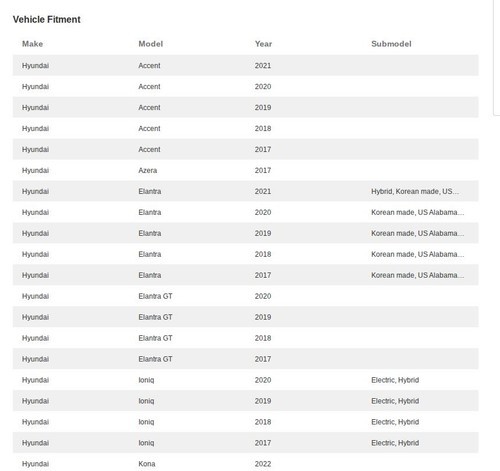Click the Make column header
The image size is (500, 471).
[32, 44]
